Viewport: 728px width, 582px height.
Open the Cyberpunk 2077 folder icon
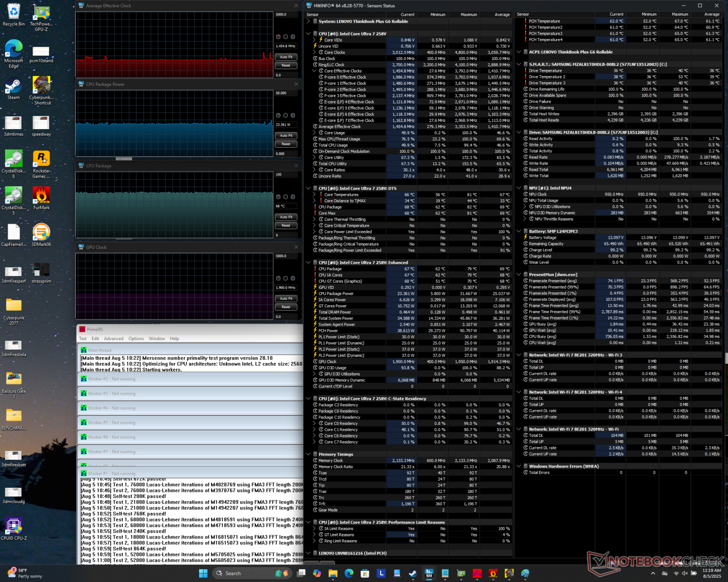coord(14,312)
